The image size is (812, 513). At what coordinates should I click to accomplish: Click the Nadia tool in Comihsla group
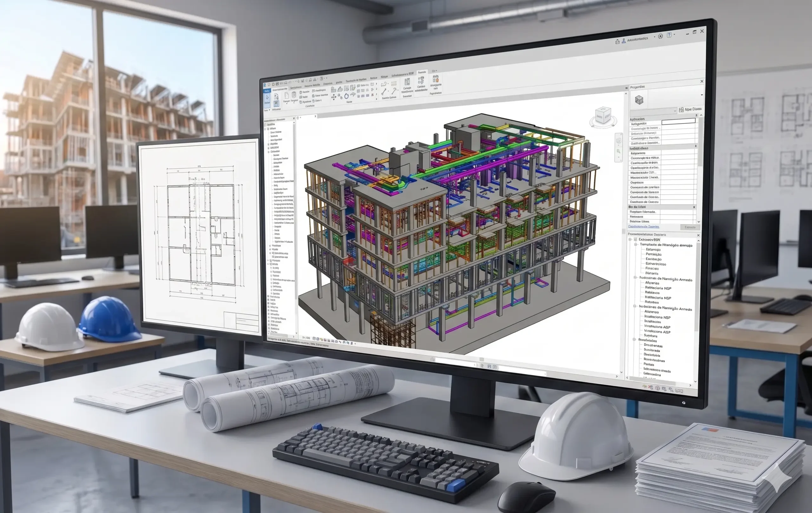[x=304, y=97]
